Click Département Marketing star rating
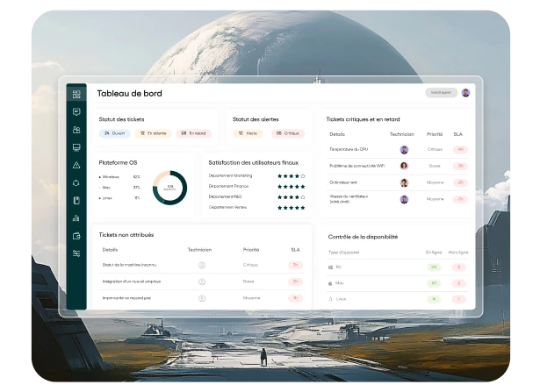Screen dimensions: 540x392 [x=291, y=175]
